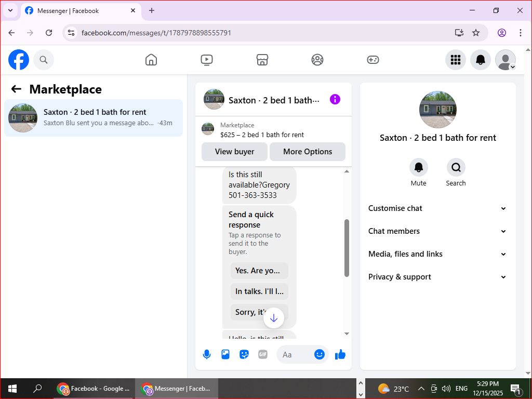Open the Chrome profile icon
532x399 pixels.
pos(502,33)
